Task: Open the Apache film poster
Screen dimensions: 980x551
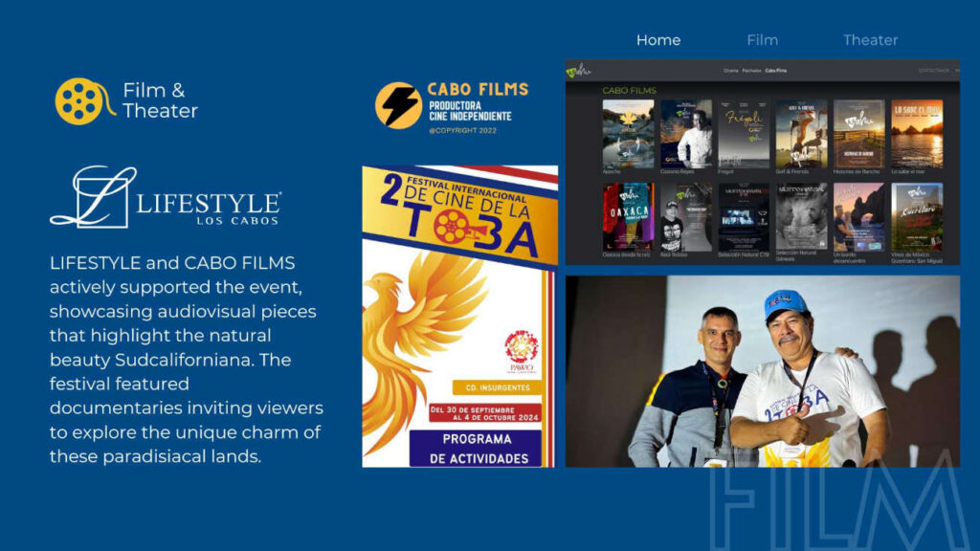Action: (x=628, y=134)
